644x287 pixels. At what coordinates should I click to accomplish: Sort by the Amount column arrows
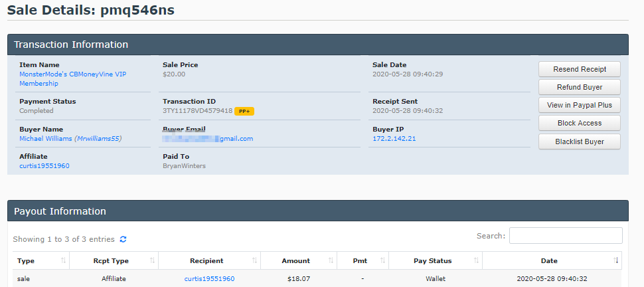pyautogui.click(x=331, y=260)
